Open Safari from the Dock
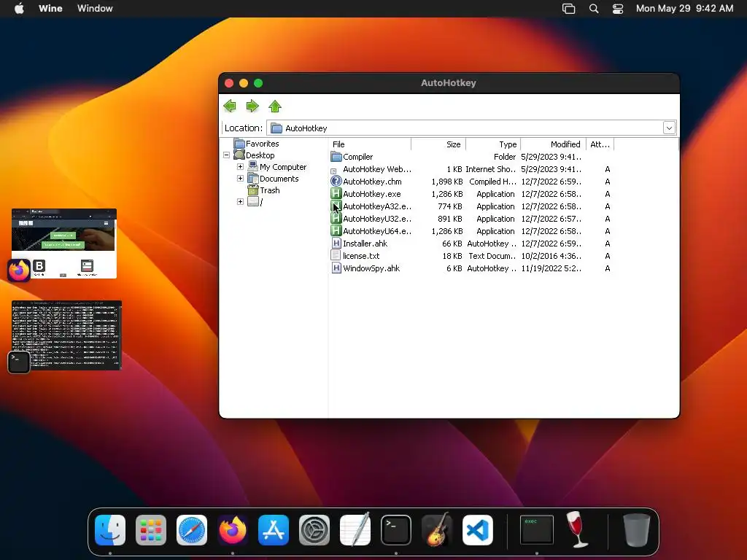 pyautogui.click(x=192, y=530)
